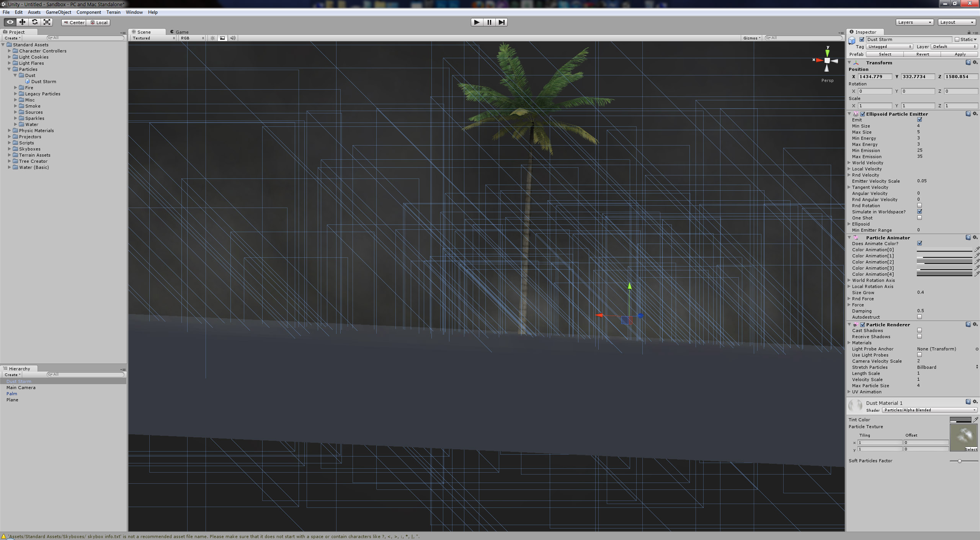Select the Scale tool in toolbar

(x=47, y=22)
